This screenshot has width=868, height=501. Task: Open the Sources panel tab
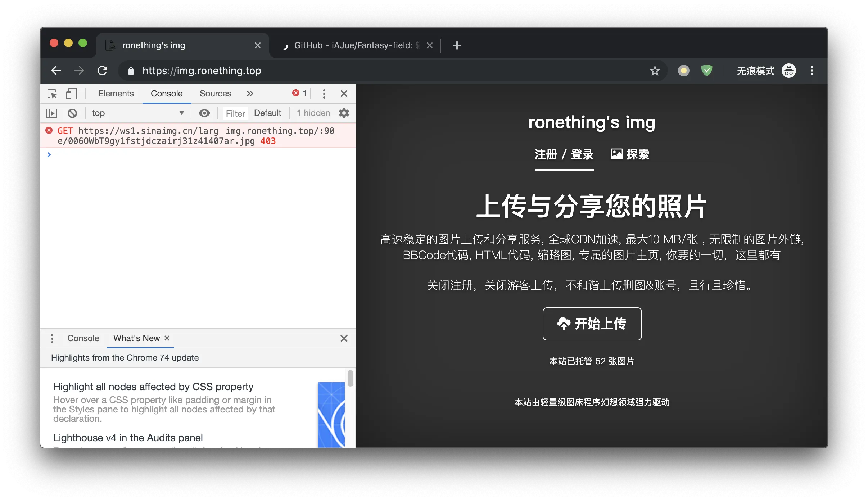click(x=215, y=94)
